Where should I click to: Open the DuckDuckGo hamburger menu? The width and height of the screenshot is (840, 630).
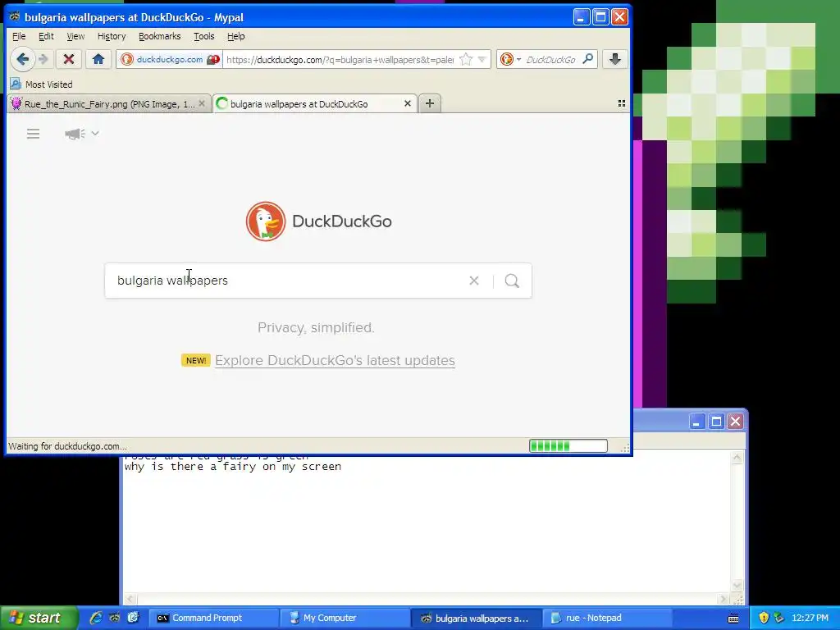click(33, 134)
